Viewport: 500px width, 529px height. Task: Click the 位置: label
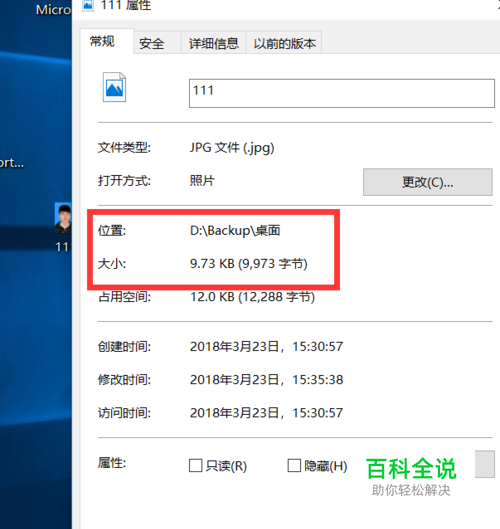(x=112, y=231)
